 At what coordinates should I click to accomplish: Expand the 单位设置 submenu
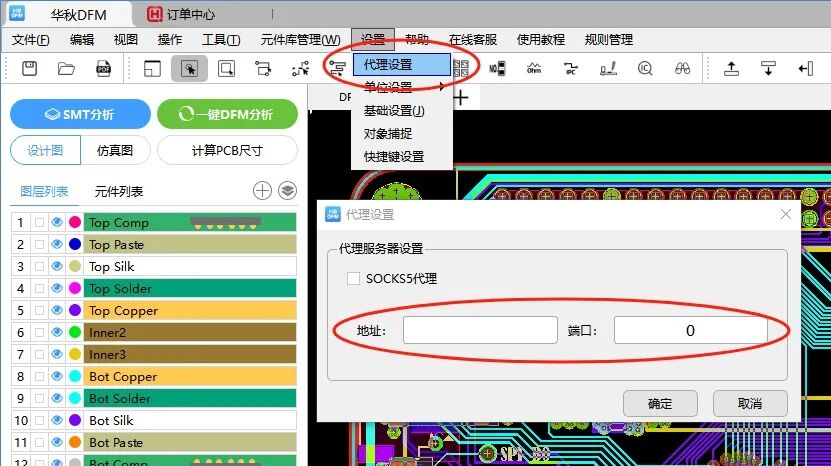point(402,87)
